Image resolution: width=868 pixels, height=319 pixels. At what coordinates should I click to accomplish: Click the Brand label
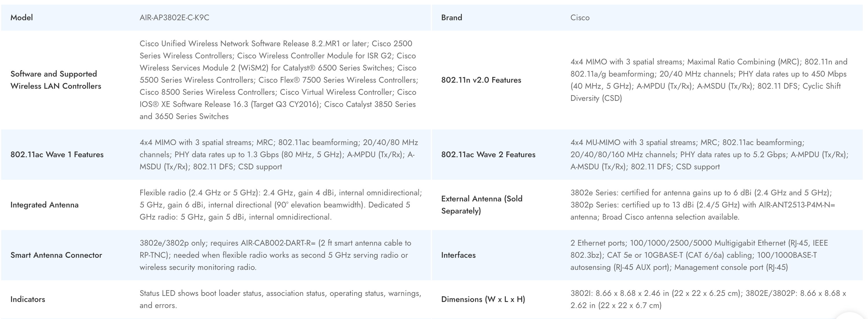point(452,18)
